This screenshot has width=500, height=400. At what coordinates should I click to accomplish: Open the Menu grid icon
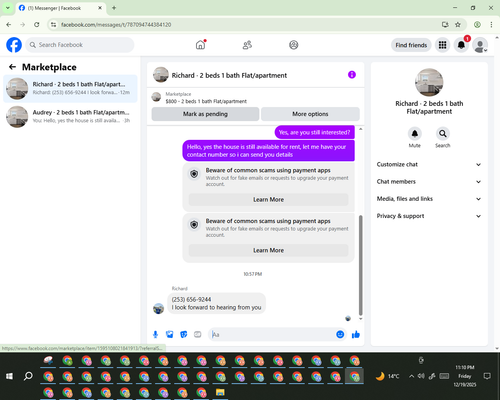pos(442,45)
